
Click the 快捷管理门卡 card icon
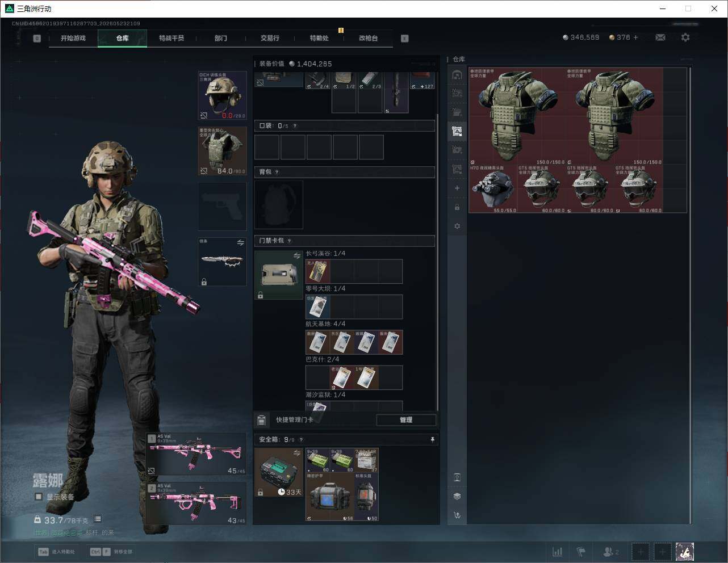click(x=262, y=420)
